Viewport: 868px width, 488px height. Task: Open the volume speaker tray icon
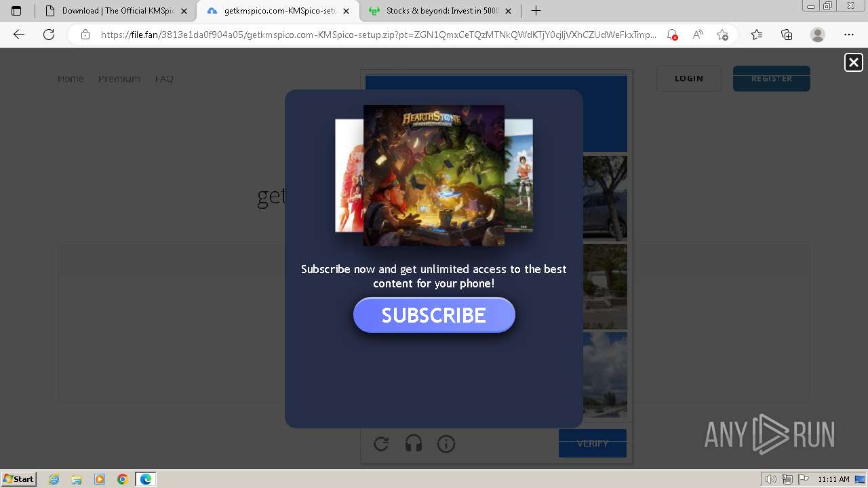click(x=771, y=479)
